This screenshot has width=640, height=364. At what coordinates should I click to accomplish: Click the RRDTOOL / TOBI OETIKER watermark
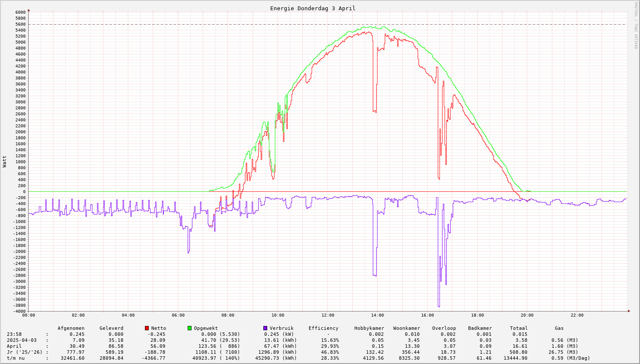click(x=636, y=25)
